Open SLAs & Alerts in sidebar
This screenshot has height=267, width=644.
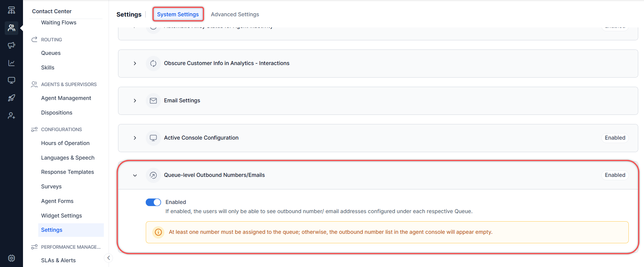click(x=58, y=260)
